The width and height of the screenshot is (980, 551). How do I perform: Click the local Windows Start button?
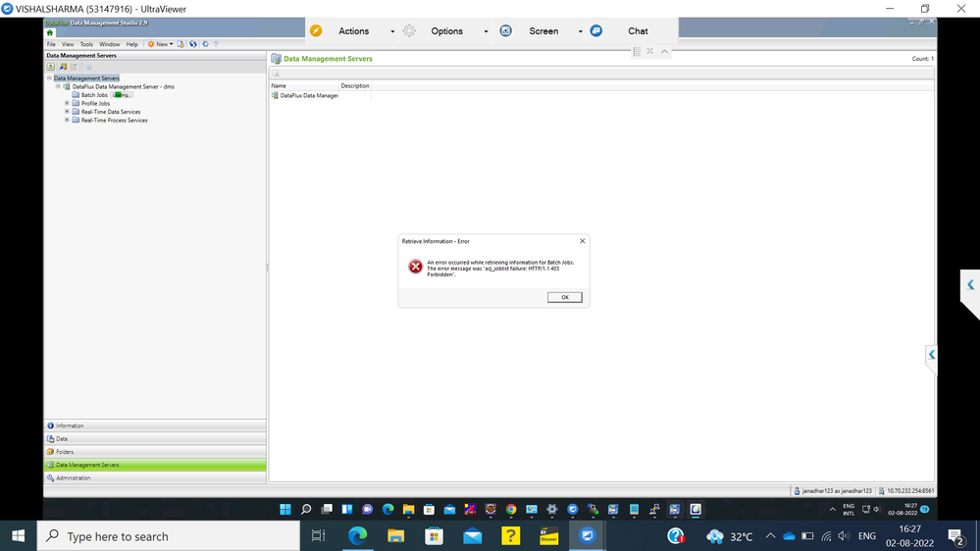point(18,536)
